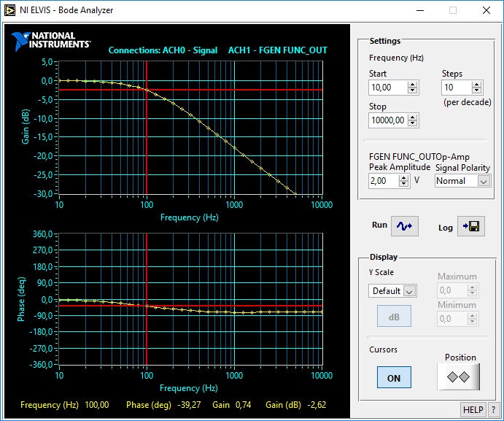Click the (per decade) label
Screen dimensions: 504x421
tap(468, 102)
